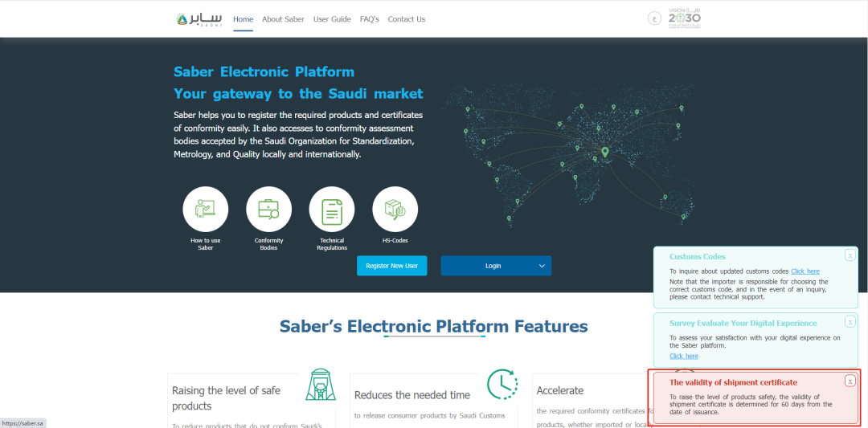This screenshot has height=428, width=868.
Task: Click the Vision 2030 logo
Action: (690, 18)
